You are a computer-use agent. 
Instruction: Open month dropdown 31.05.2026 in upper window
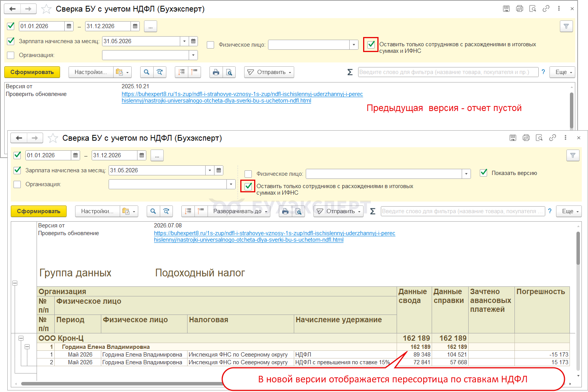coord(184,41)
